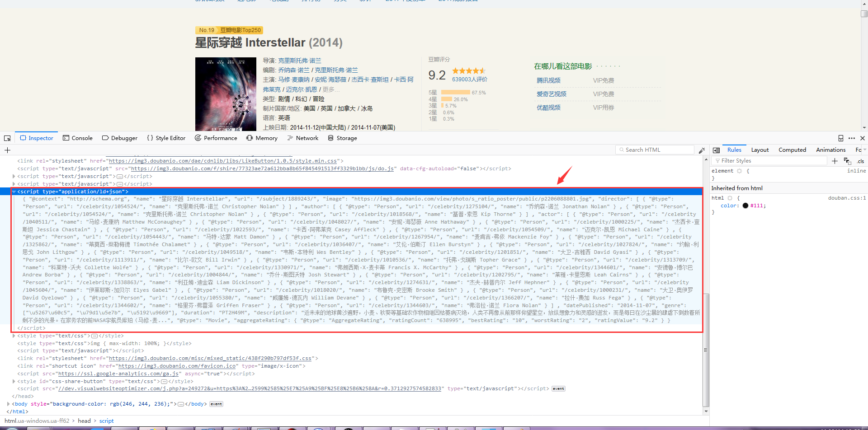Expand the style text/css node
868x430 pixels.
click(14, 336)
